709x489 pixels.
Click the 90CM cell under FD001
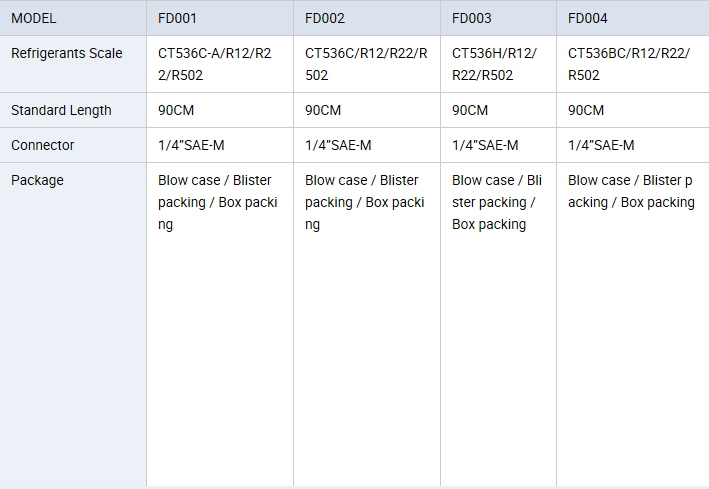coord(220,110)
